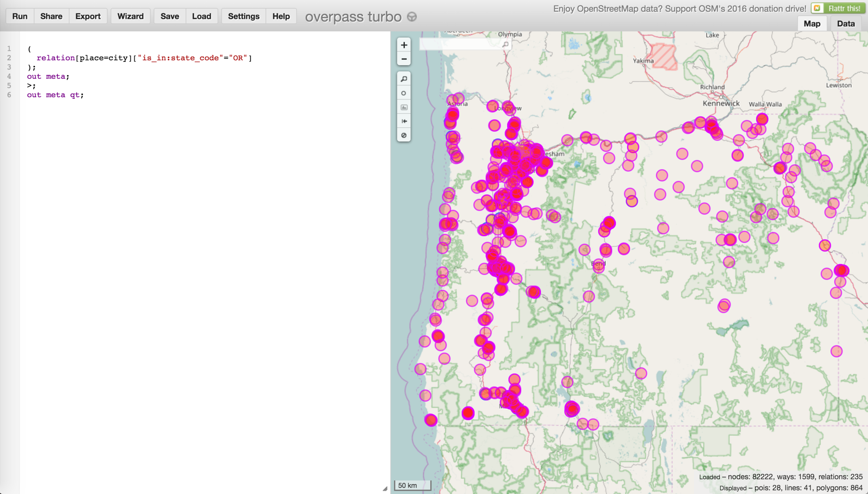Open the Export dialog
The image size is (868, 494).
pos(88,16)
